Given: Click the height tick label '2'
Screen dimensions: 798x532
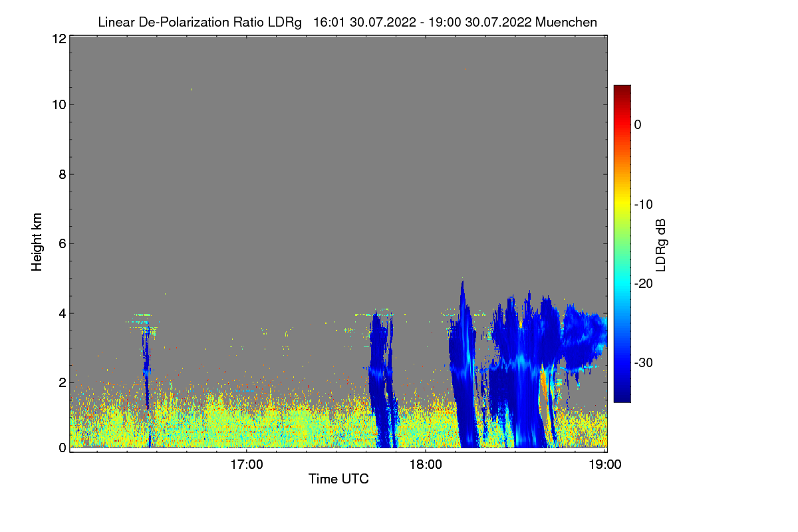Looking at the screenshot, I should (62, 382).
